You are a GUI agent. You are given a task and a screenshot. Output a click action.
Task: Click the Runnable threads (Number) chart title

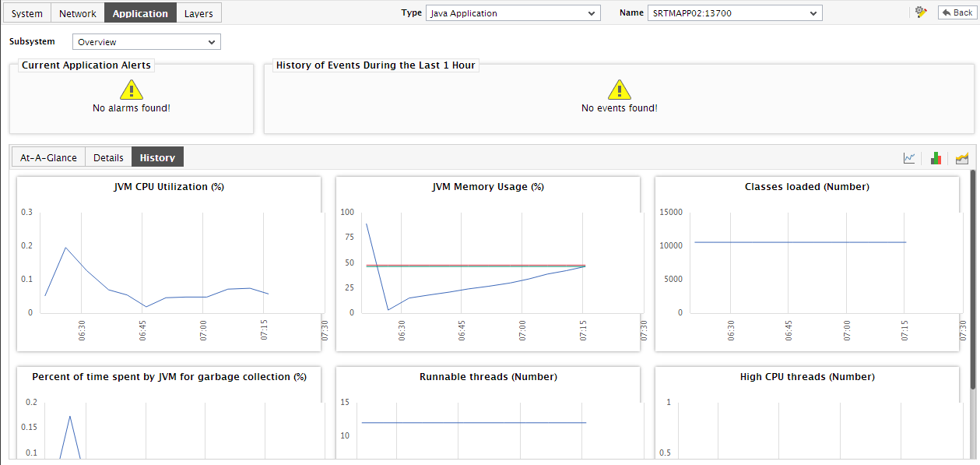pyautogui.click(x=488, y=377)
